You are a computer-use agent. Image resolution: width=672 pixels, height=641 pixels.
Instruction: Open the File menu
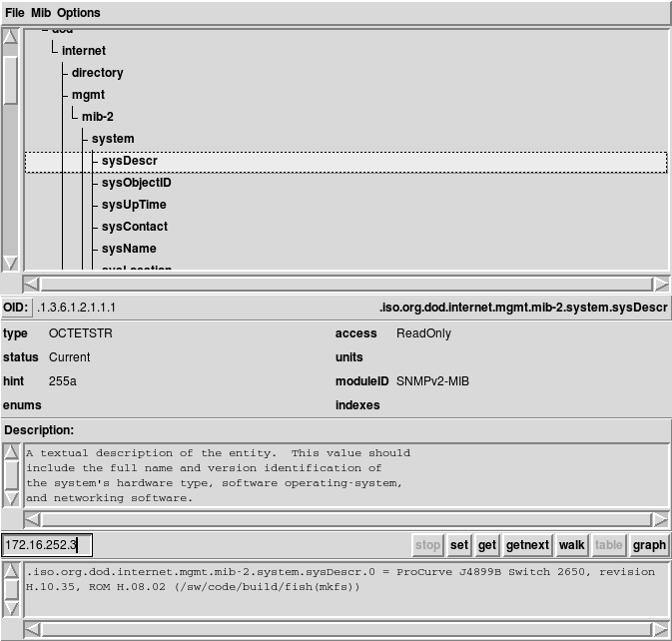[x=14, y=13]
